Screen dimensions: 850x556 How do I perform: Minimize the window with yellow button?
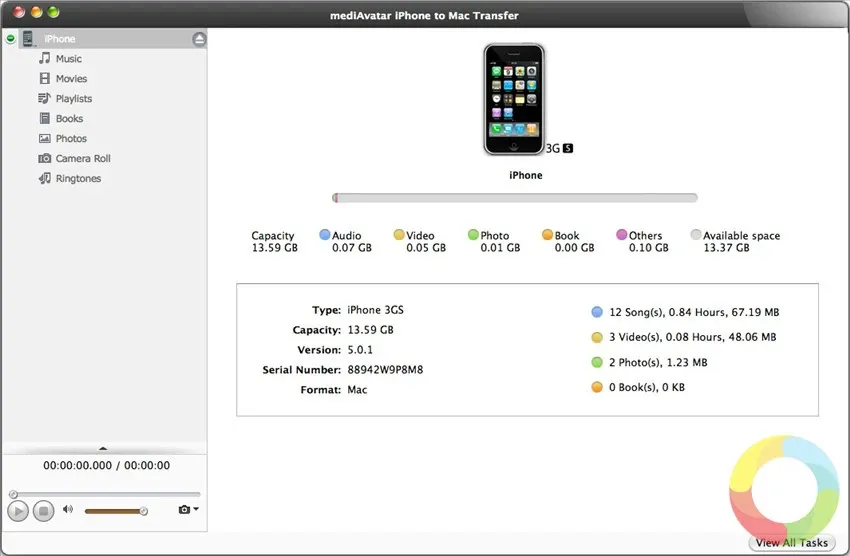click(x=36, y=12)
